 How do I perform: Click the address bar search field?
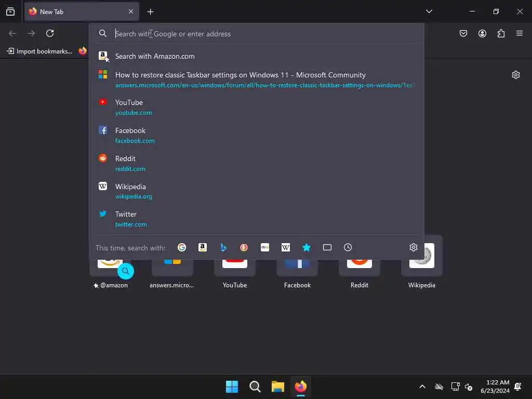point(258,34)
